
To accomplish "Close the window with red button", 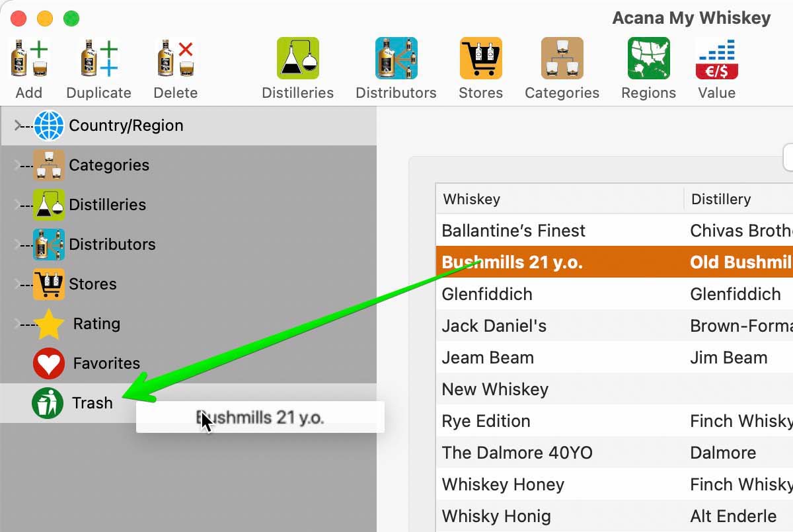I will (x=19, y=19).
